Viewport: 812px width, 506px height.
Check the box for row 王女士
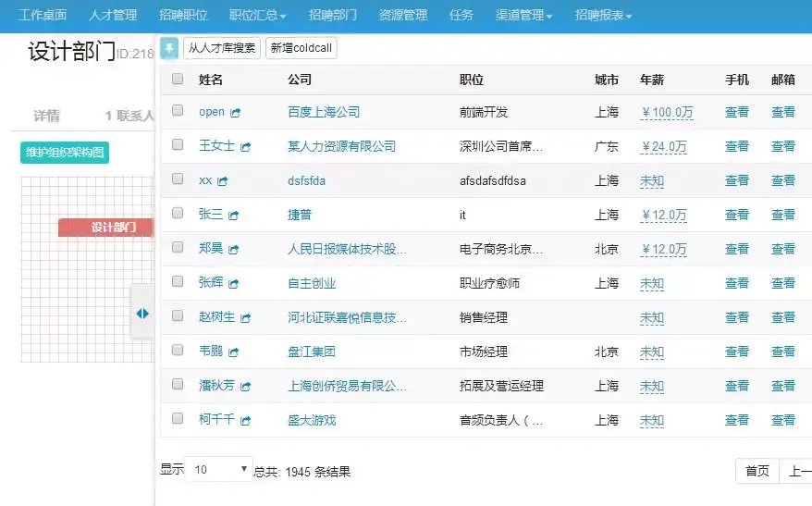tap(178, 144)
